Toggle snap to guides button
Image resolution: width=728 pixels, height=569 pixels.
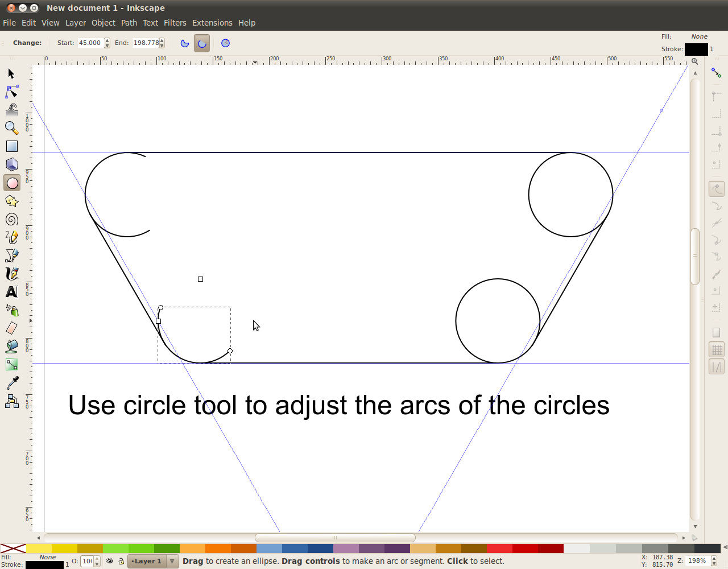pos(717,368)
